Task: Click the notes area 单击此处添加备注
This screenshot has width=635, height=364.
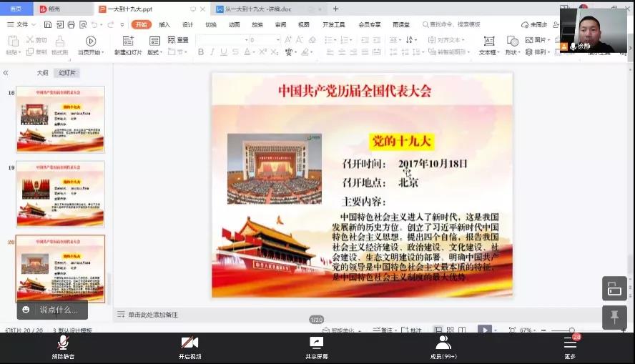Action: click(153, 315)
